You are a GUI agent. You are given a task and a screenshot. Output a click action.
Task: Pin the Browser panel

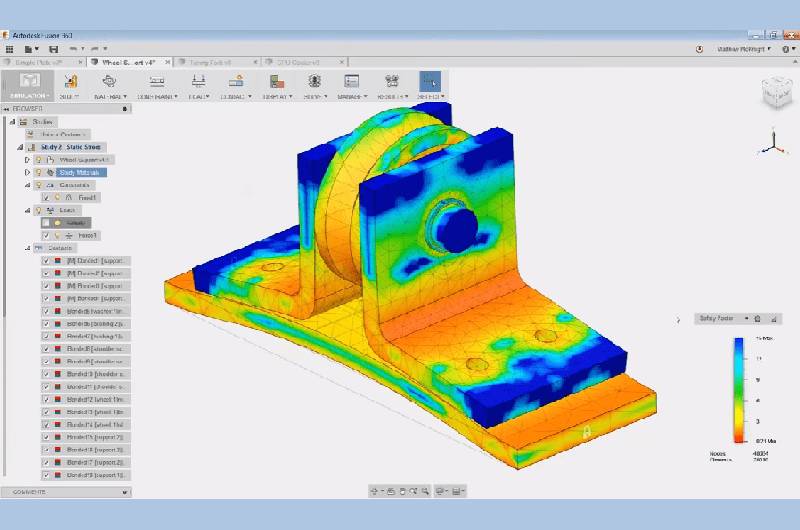125,109
